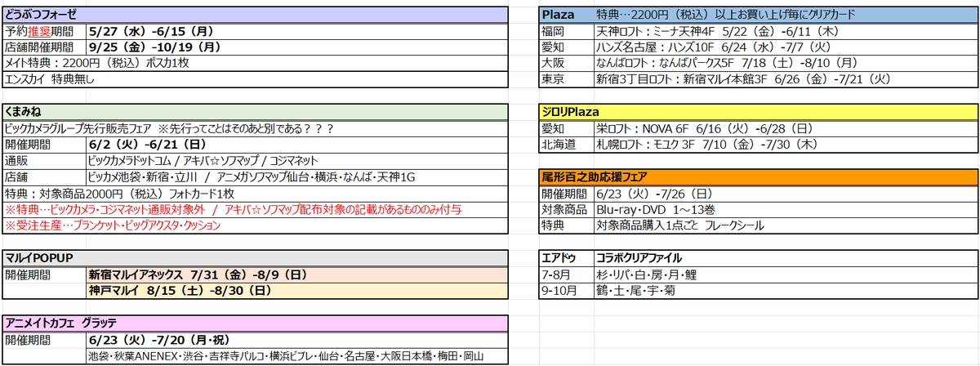The image size is (980, 366).
Task: Select the 杉·リパ·白·房·月·鯉 cell
Action: click(x=786, y=274)
